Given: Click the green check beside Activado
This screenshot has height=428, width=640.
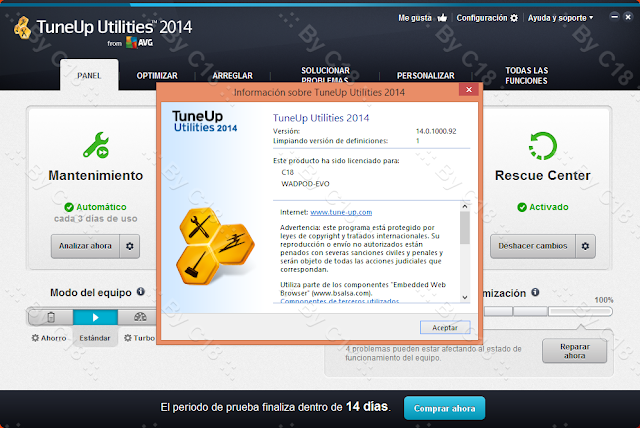Looking at the screenshot, I should point(522,207).
